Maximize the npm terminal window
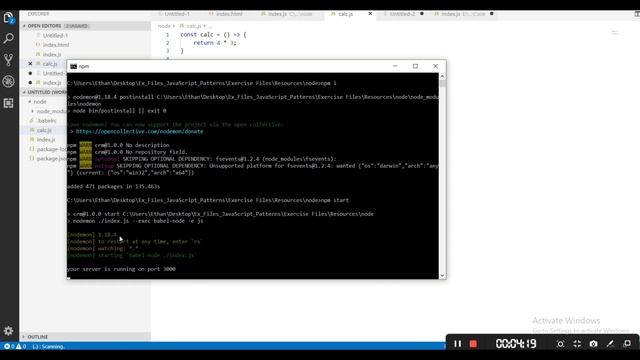Image resolution: width=640 pixels, height=360 pixels. [x=415, y=66]
